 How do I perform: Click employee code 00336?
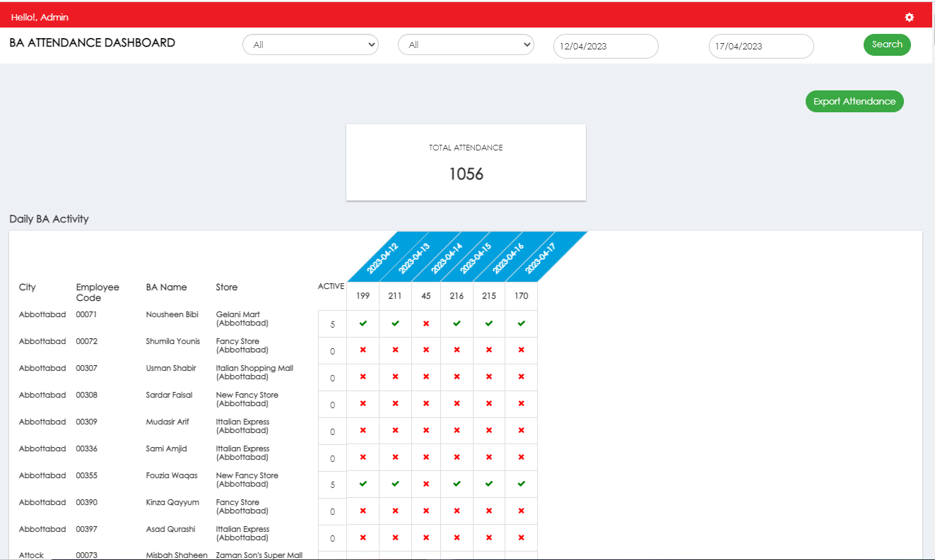pos(86,449)
